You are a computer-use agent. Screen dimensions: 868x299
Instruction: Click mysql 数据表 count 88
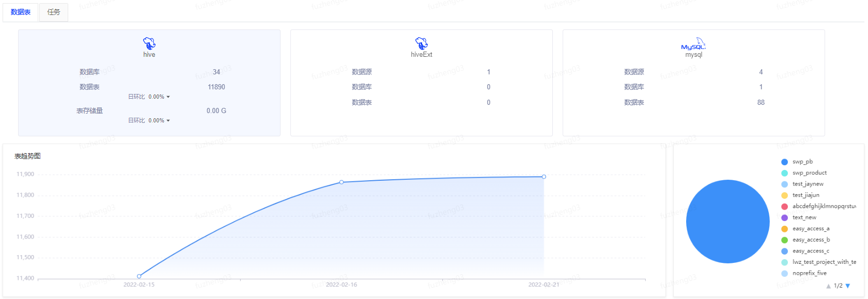(761, 102)
